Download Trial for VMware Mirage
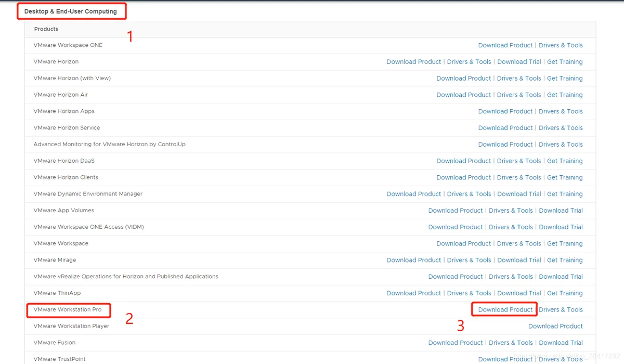This screenshot has height=364, width=624. [519, 260]
